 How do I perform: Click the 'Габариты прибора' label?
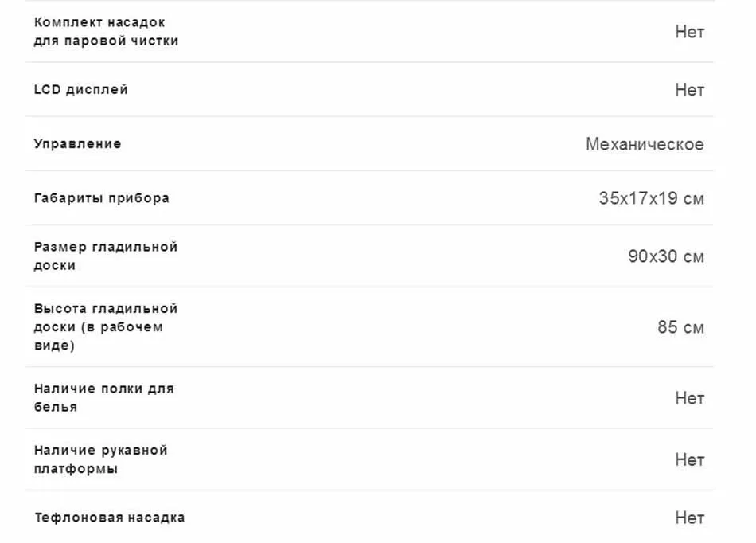[102, 198]
